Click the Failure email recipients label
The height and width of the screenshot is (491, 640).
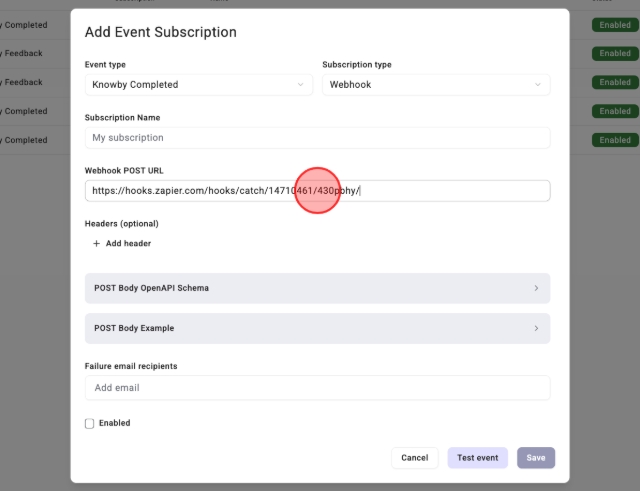(x=131, y=366)
